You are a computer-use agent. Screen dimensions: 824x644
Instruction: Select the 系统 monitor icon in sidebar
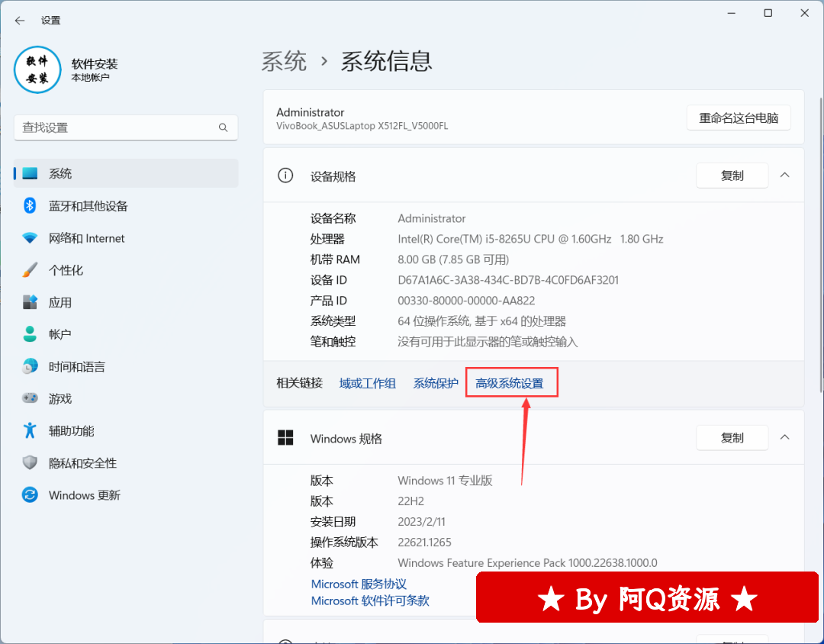(x=30, y=173)
